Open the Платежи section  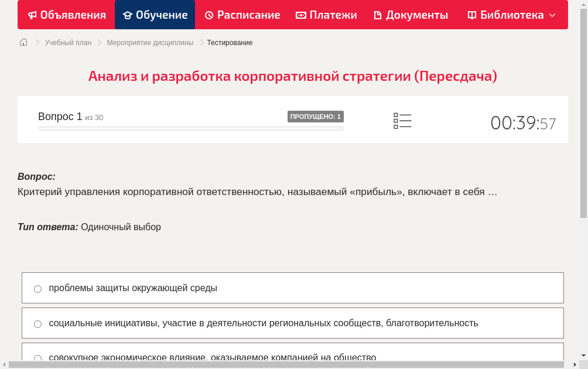point(326,15)
